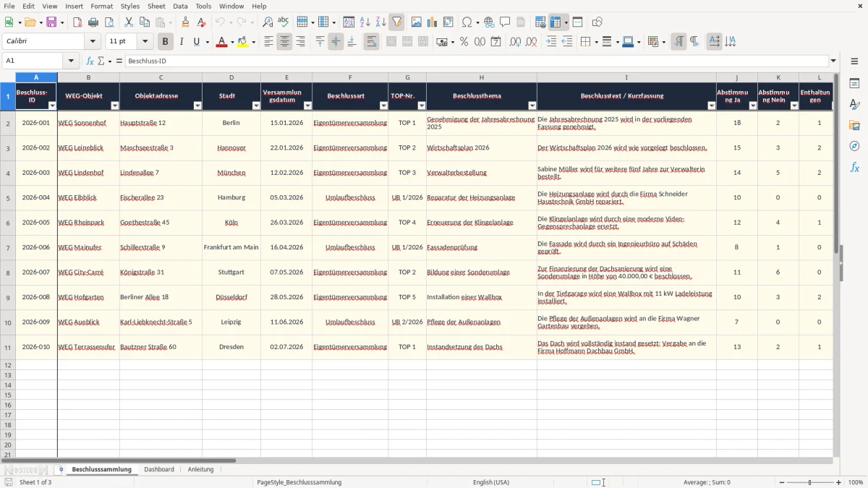Click Sort Ascending icon
The image size is (868, 488).
(365, 22)
